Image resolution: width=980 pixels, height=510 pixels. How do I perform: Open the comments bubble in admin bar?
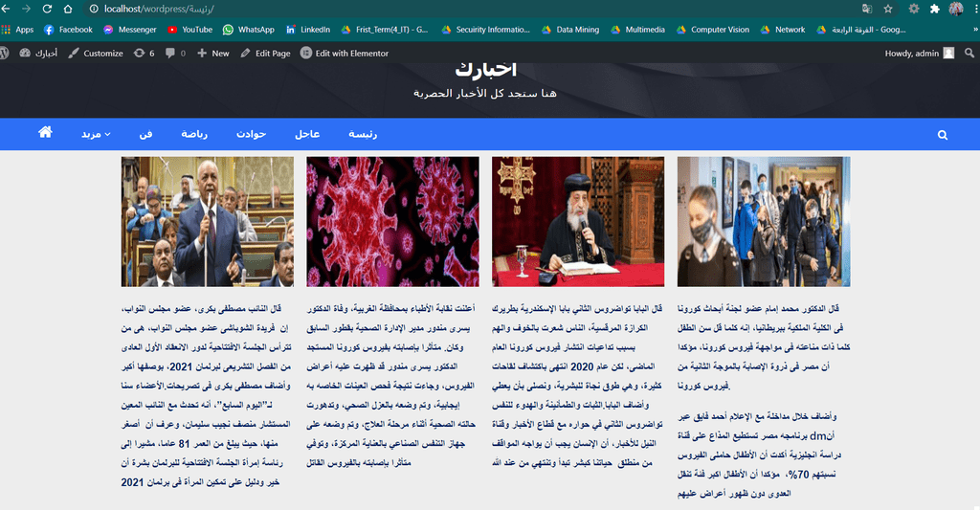[175, 54]
